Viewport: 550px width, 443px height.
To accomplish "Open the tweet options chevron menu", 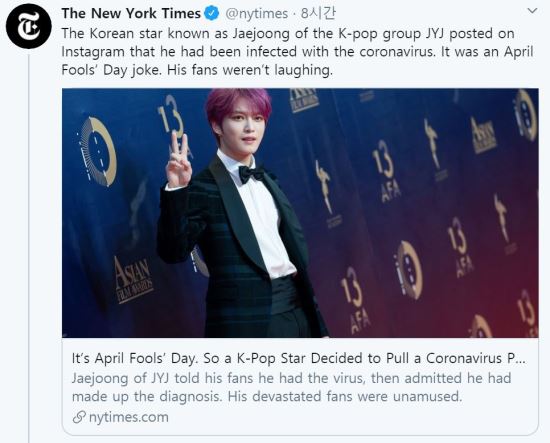I will tap(532, 11).
